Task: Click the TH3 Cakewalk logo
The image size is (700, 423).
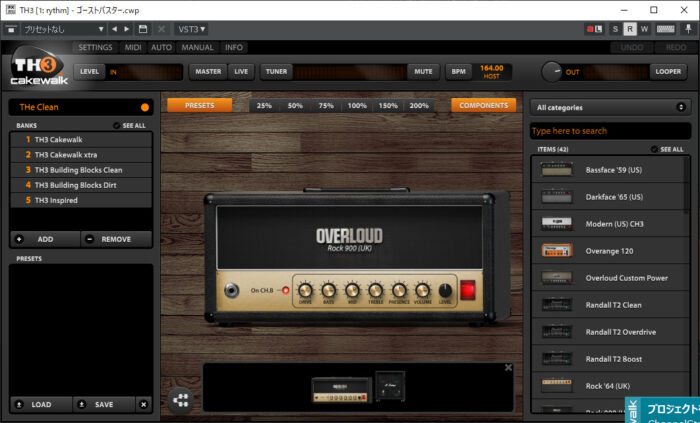Action: point(38,68)
